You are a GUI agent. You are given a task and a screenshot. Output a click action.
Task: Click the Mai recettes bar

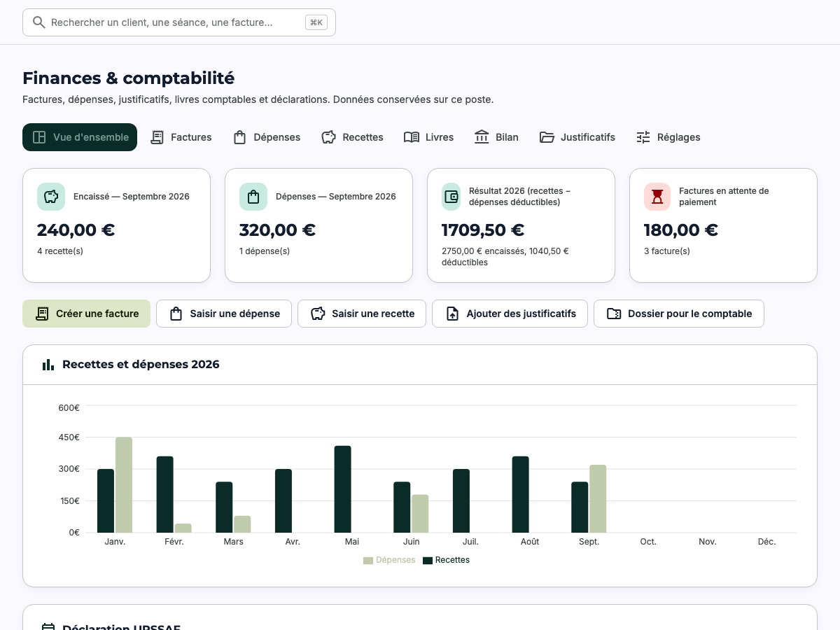[342, 489]
